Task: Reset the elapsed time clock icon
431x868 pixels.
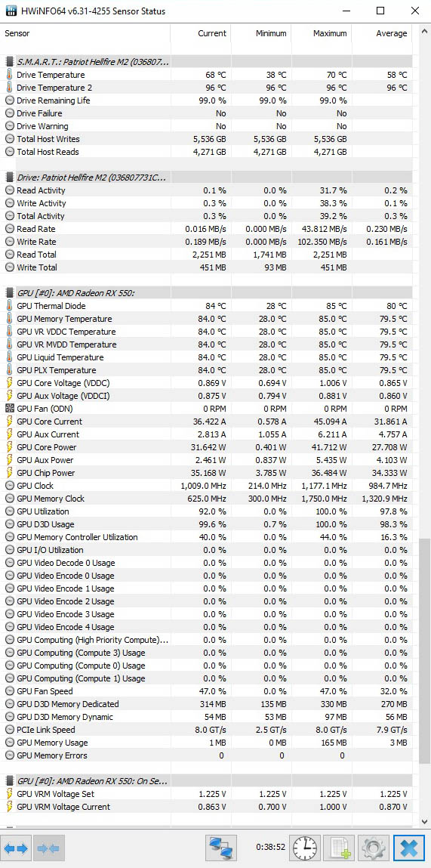Action: (x=305, y=848)
